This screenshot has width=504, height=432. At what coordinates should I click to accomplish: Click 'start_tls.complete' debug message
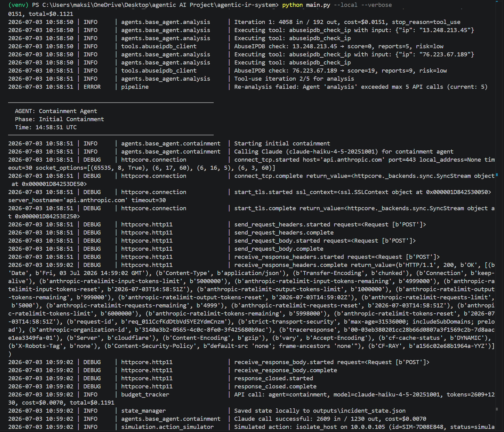[364, 208]
